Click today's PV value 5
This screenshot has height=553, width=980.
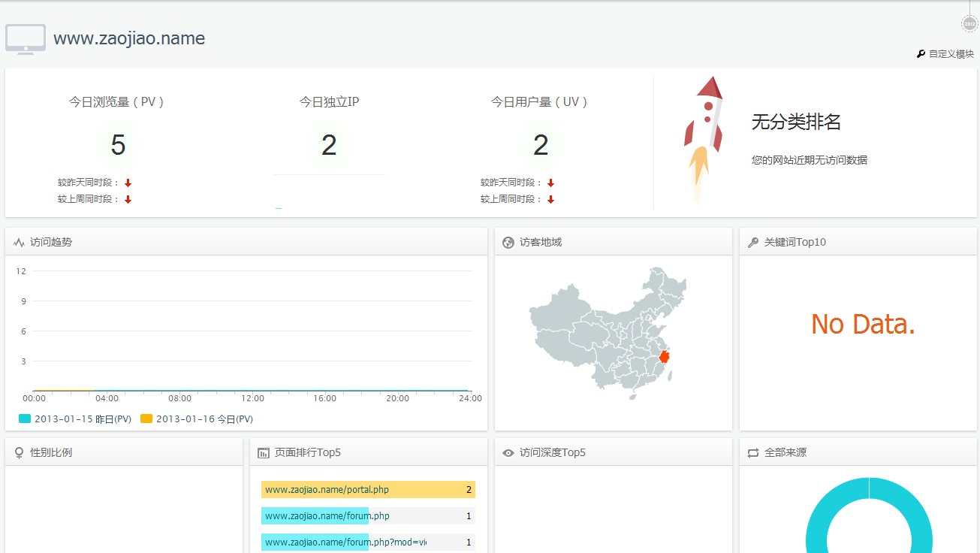(118, 145)
